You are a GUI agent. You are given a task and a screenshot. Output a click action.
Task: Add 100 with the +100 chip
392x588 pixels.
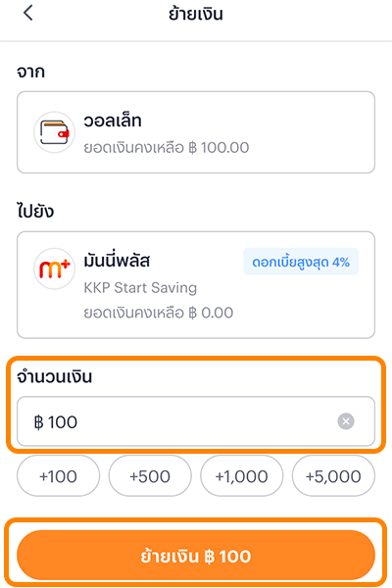[58, 476]
